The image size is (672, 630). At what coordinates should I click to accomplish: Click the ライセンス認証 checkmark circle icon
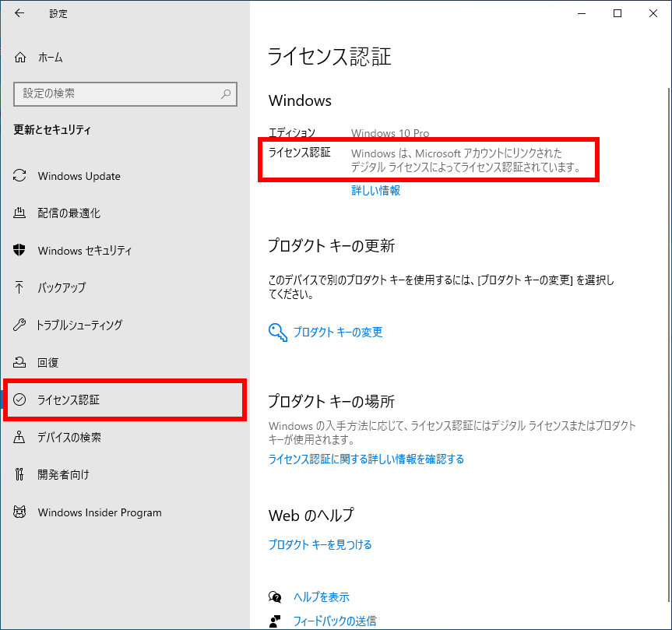click(x=19, y=399)
